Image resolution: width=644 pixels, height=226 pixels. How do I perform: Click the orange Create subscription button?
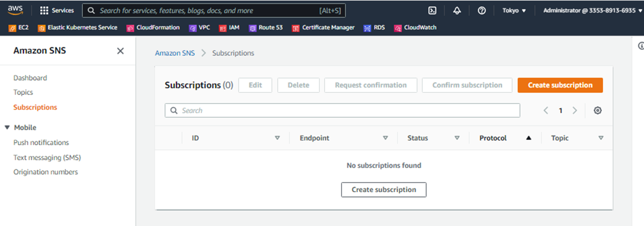[x=560, y=85]
